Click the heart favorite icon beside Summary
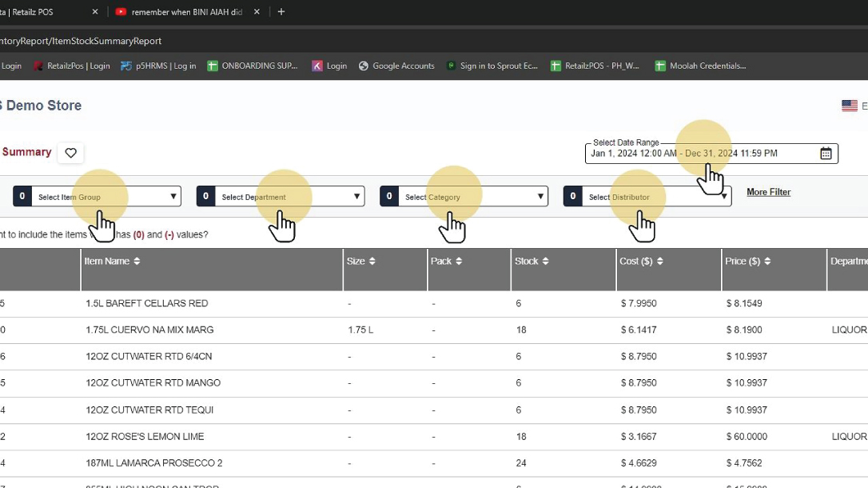This screenshot has width=868, height=488. click(x=70, y=153)
